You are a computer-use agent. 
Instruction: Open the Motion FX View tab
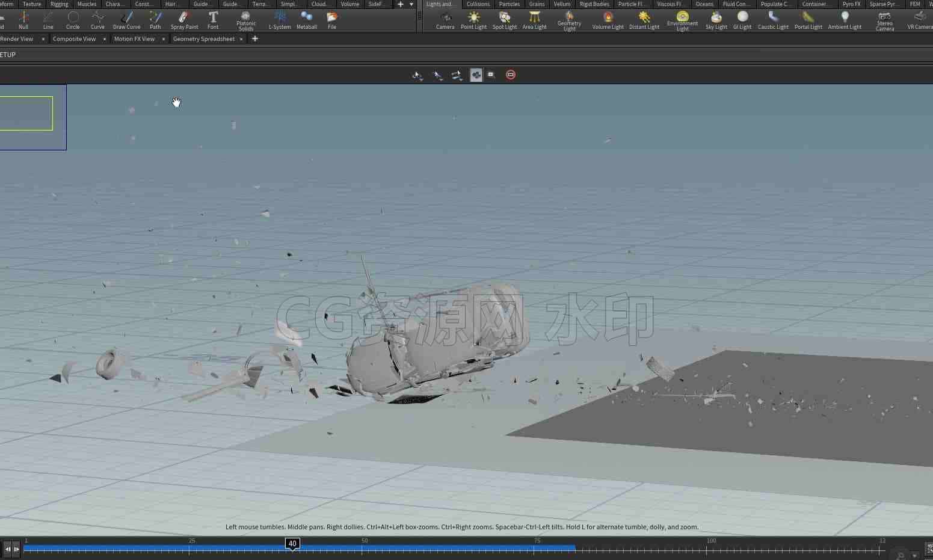click(x=134, y=39)
